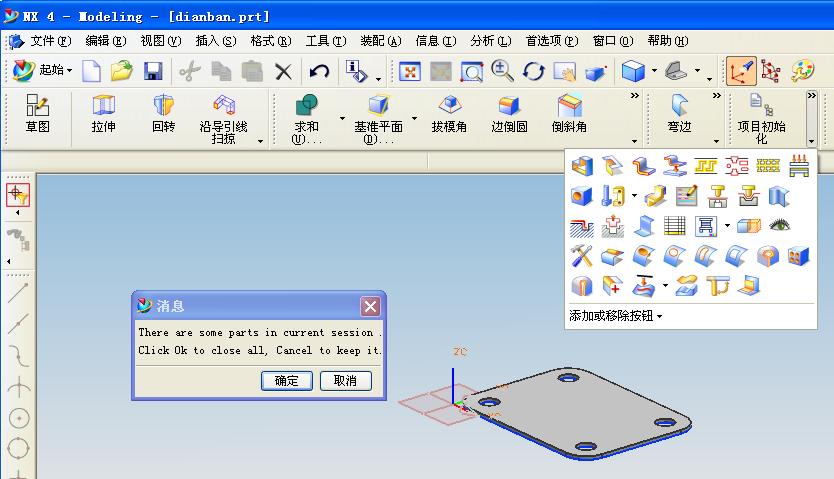This screenshot has height=479, width=834.
Task: Expand the overflow chevron next to 弯边
Action: click(x=716, y=96)
